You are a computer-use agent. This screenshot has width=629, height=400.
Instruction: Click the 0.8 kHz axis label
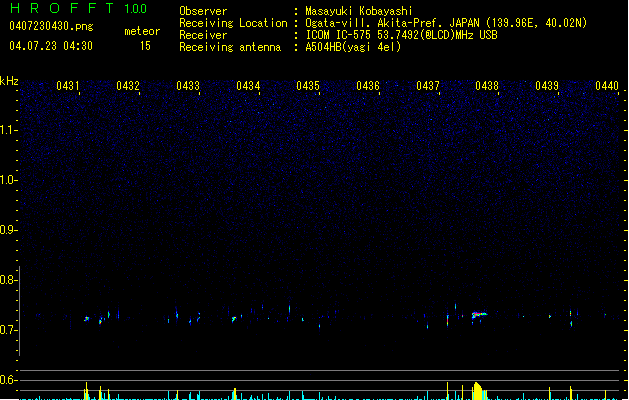click(8, 280)
